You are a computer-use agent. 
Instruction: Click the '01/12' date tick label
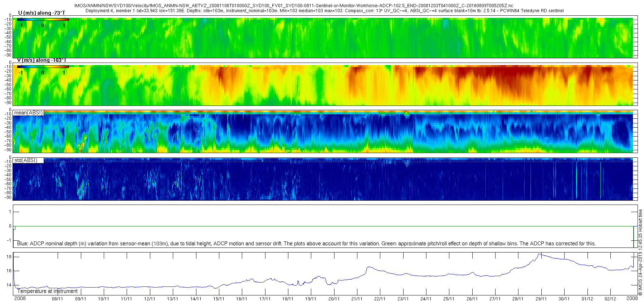pos(587,299)
